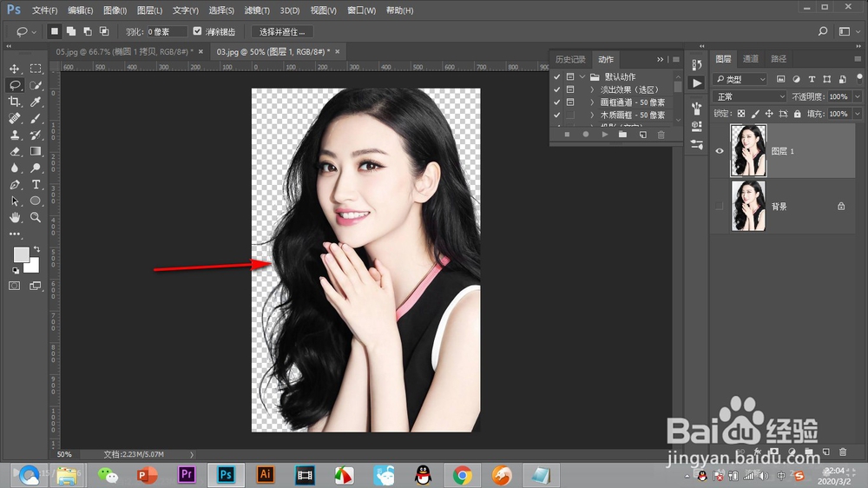Toggle Quick Mask mode

tap(15, 286)
